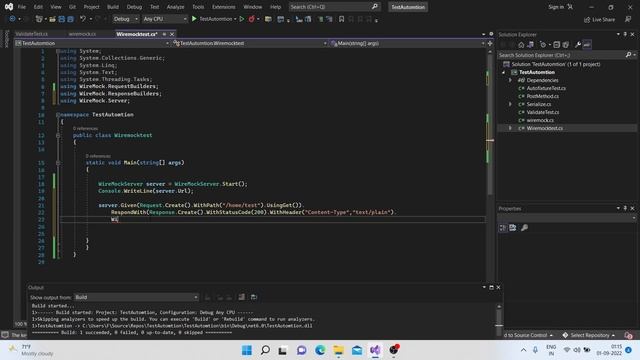Click Home icon in Solution Explorer toolbar
The width and height of the screenshot is (640, 360).
[521, 44]
